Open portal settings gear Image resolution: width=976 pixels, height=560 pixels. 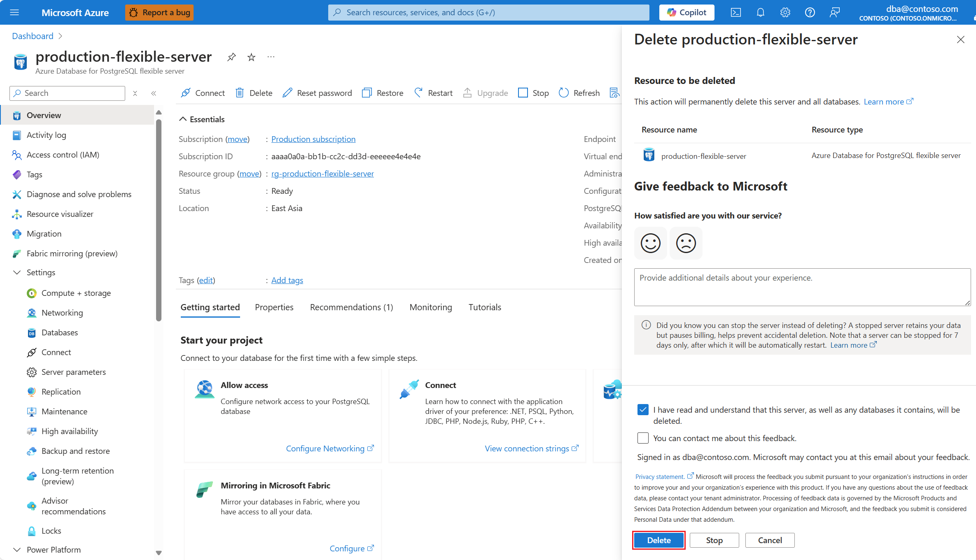click(785, 12)
